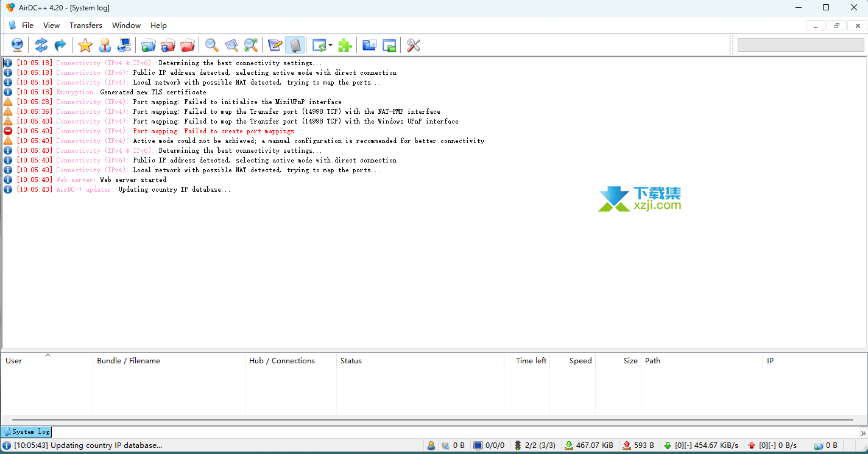Sort by Speed column header
868x454 pixels.
pyautogui.click(x=573, y=361)
